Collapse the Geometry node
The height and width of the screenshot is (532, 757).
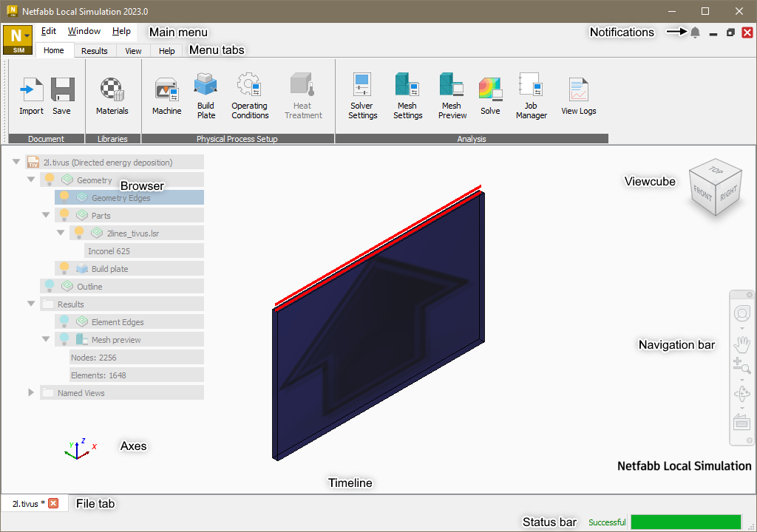point(31,180)
